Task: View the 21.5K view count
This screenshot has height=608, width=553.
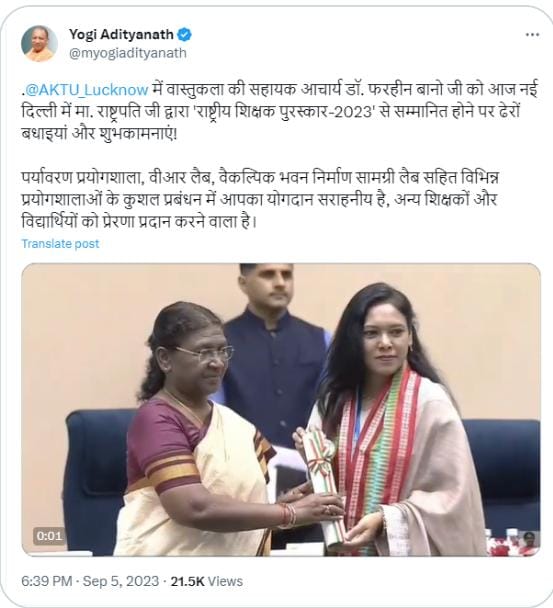Action: pyautogui.click(x=187, y=581)
